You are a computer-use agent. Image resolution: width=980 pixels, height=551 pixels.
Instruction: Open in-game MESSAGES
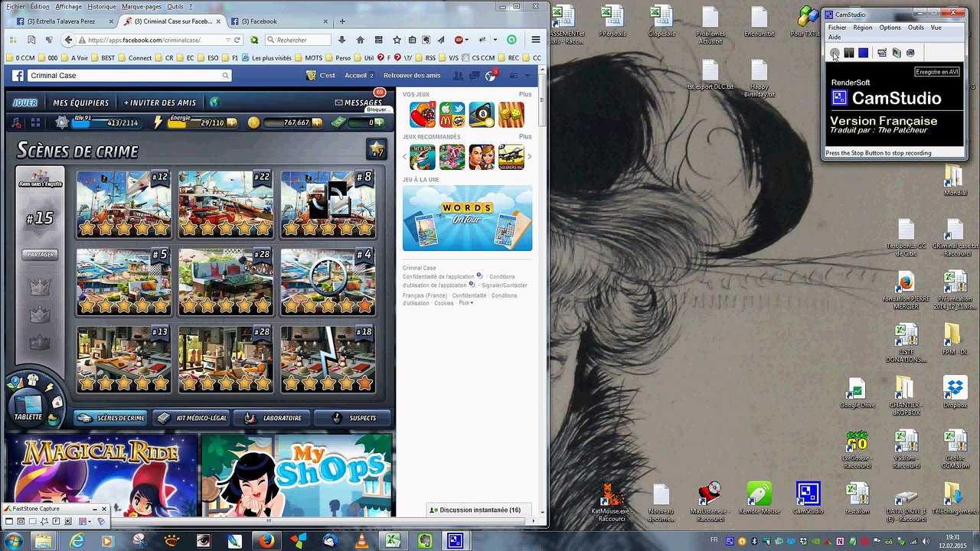[358, 103]
